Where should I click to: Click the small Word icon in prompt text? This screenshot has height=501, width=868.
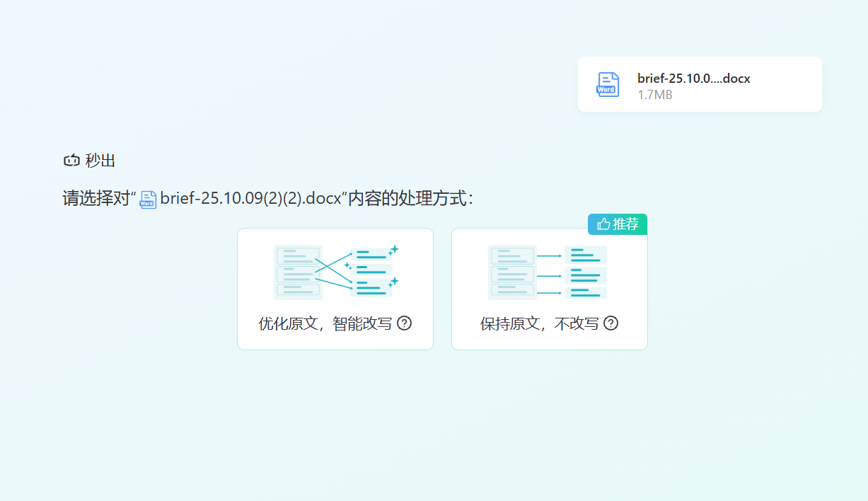click(x=148, y=200)
